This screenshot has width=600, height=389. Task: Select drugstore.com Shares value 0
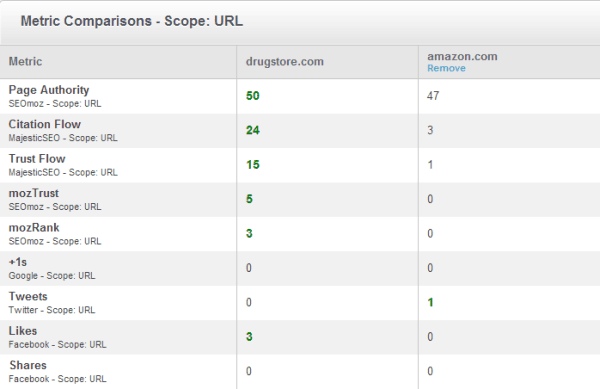(249, 371)
